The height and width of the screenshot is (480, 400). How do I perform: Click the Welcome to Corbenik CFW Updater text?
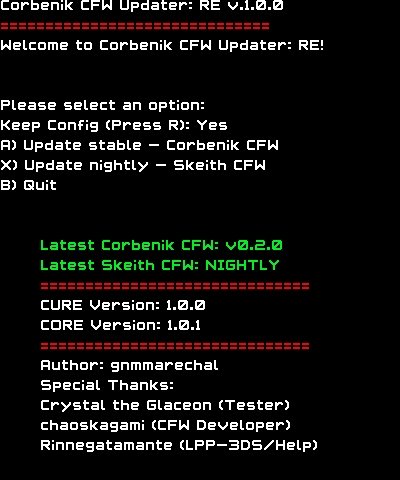tap(162, 45)
